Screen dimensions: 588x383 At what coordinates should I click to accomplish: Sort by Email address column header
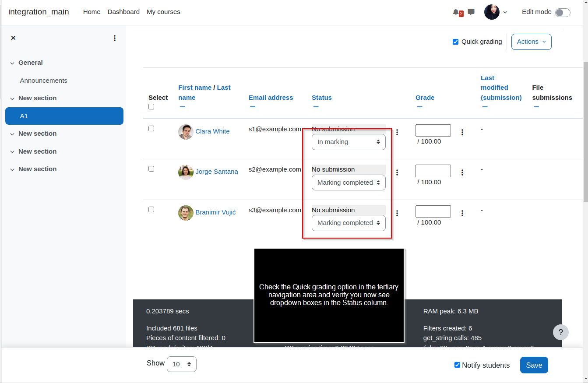click(271, 98)
